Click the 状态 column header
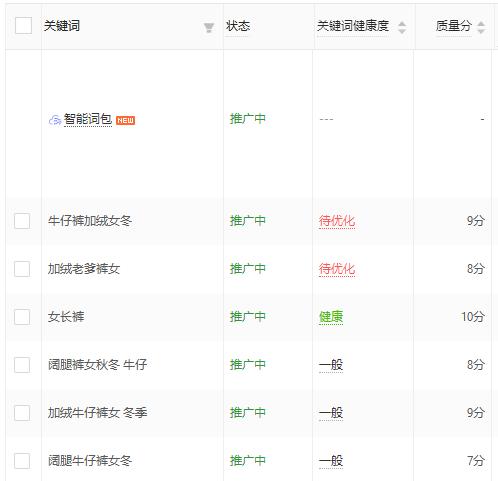The height and width of the screenshot is (481, 498). click(x=238, y=26)
